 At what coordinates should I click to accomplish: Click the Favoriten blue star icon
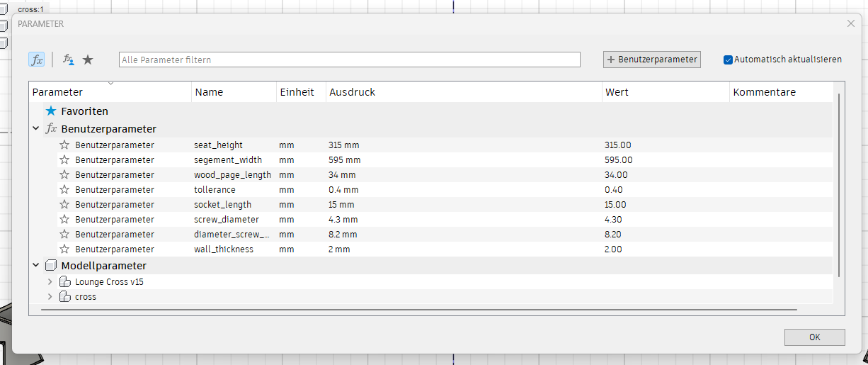[51, 111]
